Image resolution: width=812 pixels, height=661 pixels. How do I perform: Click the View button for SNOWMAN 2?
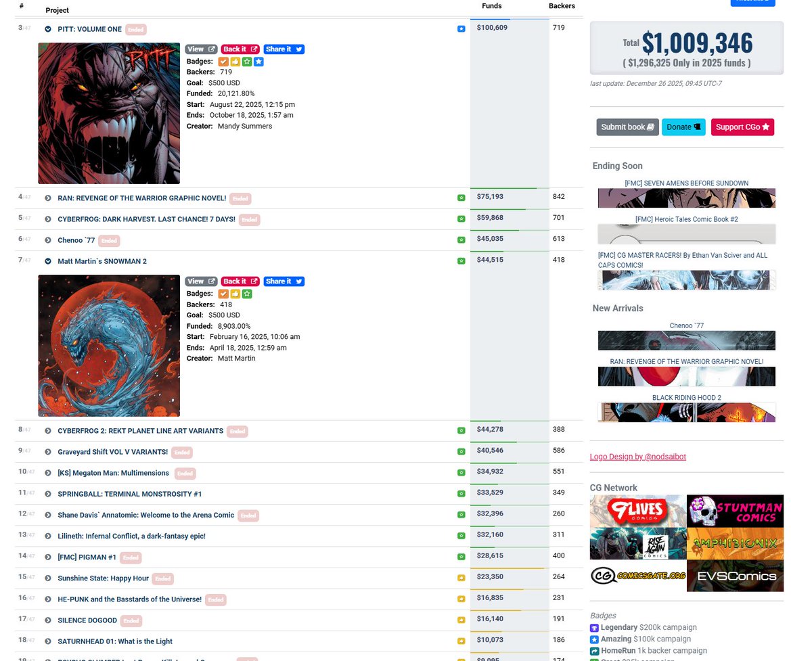click(x=201, y=281)
